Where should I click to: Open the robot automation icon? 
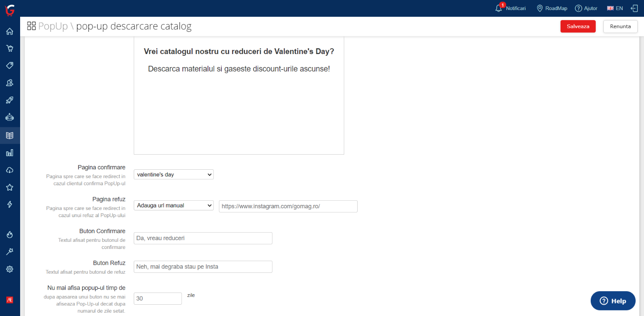pyautogui.click(x=10, y=117)
